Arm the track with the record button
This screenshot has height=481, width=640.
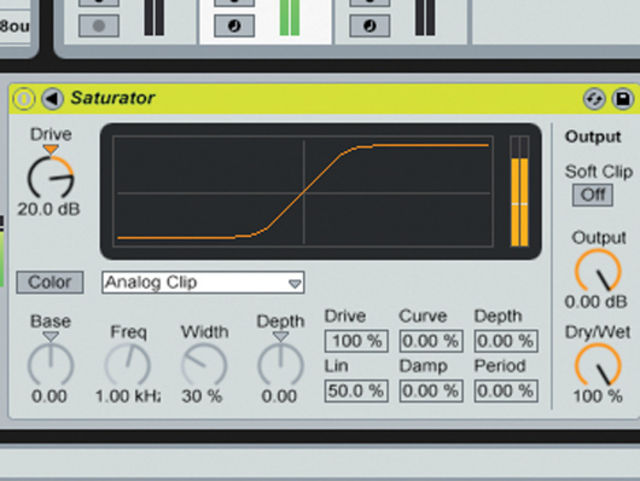point(99,26)
